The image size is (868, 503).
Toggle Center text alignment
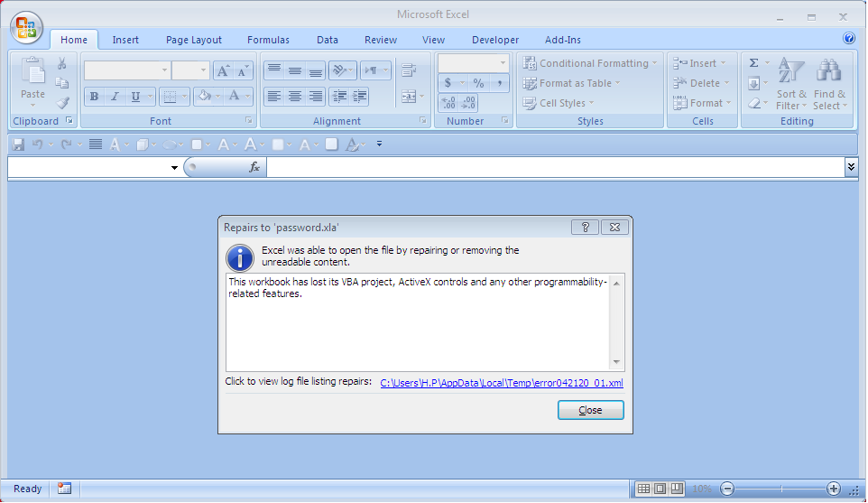click(x=294, y=97)
